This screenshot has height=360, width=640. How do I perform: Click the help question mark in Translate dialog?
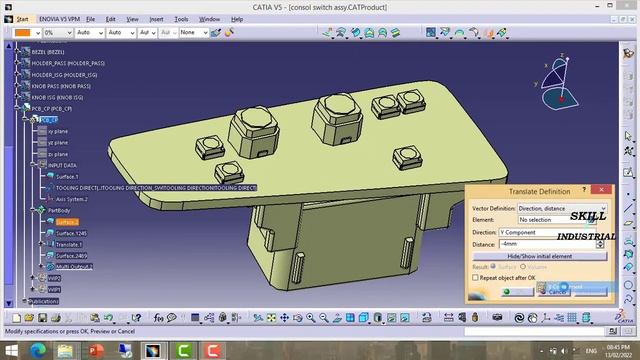pos(584,189)
